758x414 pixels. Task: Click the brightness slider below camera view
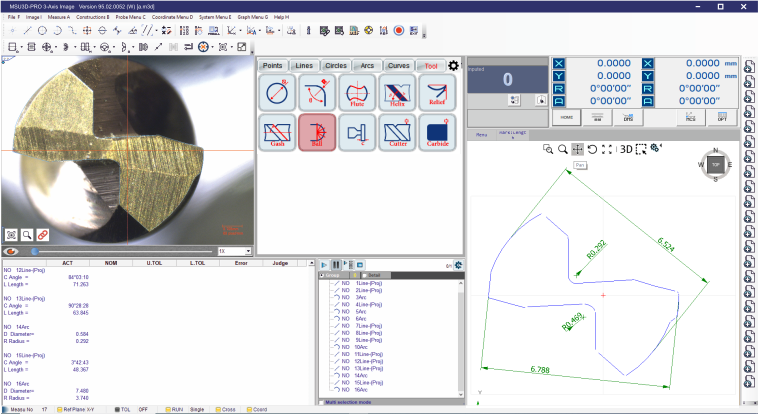click(120, 251)
